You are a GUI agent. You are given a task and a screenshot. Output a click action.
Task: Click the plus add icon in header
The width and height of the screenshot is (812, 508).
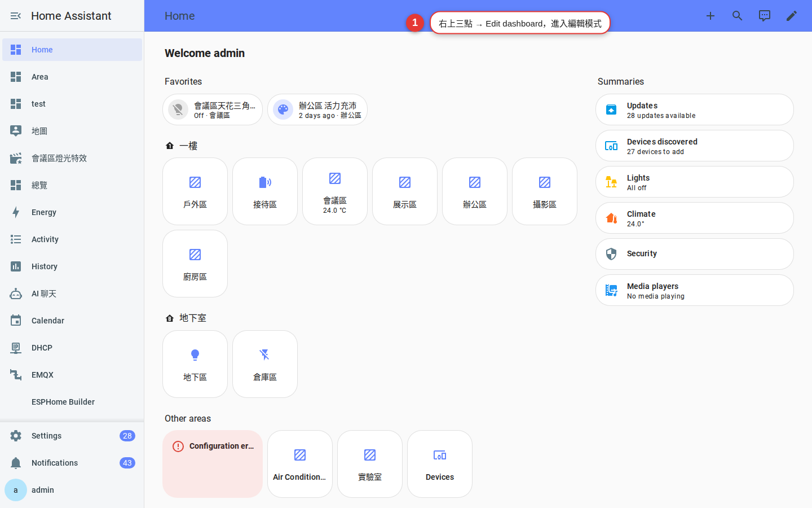pyautogui.click(x=710, y=16)
